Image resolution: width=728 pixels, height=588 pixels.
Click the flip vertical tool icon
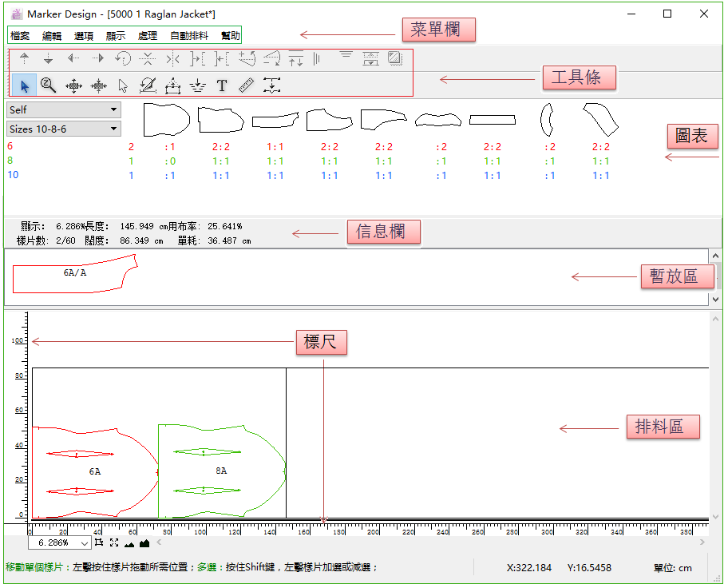coord(147,58)
